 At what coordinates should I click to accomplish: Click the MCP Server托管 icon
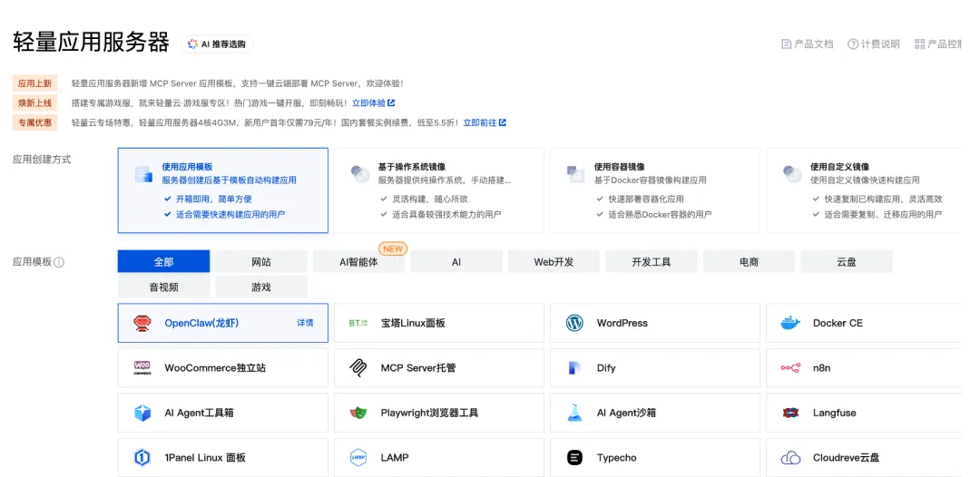358,368
